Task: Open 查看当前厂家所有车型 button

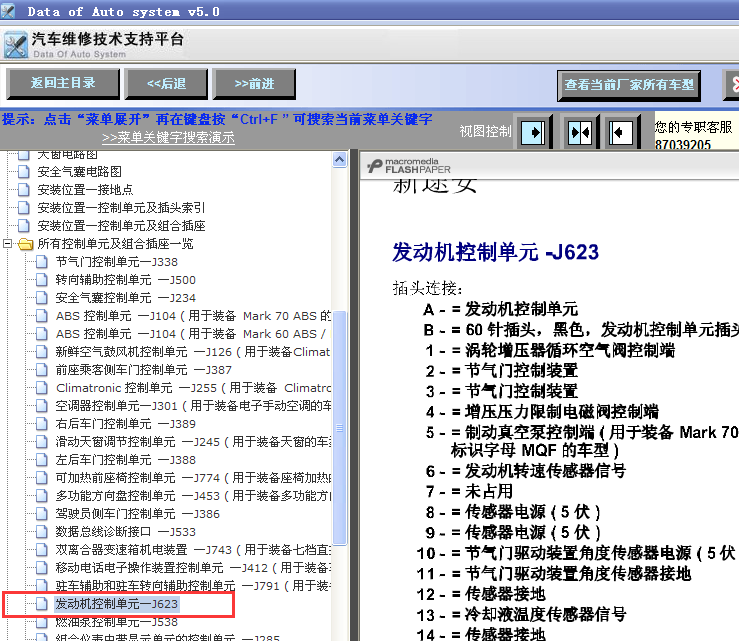Action: pyautogui.click(x=629, y=85)
